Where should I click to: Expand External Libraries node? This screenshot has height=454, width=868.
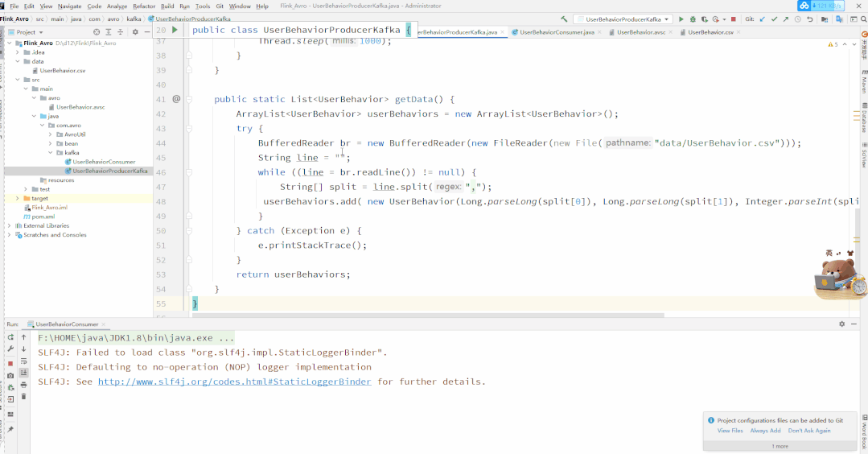pyautogui.click(x=10, y=226)
